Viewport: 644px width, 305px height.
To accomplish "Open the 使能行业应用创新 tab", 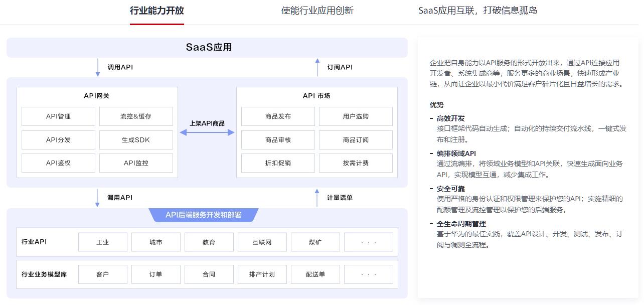I will pyautogui.click(x=317, y=11).
